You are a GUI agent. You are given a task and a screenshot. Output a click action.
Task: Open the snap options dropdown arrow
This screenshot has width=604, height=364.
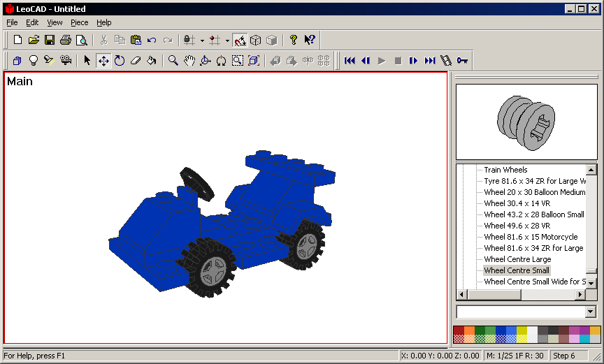[202, 41]
